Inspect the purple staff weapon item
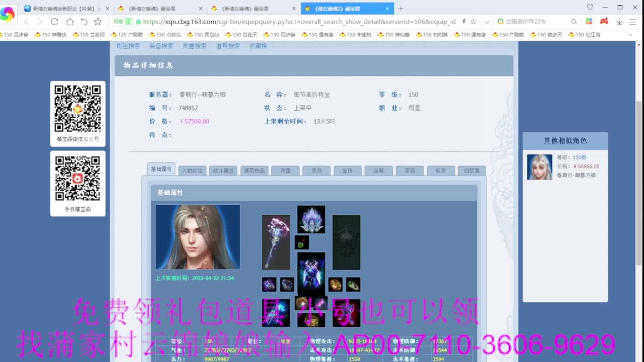 [x=276, y=242]
